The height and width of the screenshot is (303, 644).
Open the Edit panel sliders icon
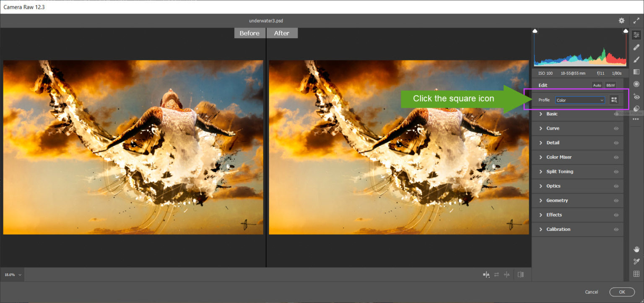tap(636, 35)
